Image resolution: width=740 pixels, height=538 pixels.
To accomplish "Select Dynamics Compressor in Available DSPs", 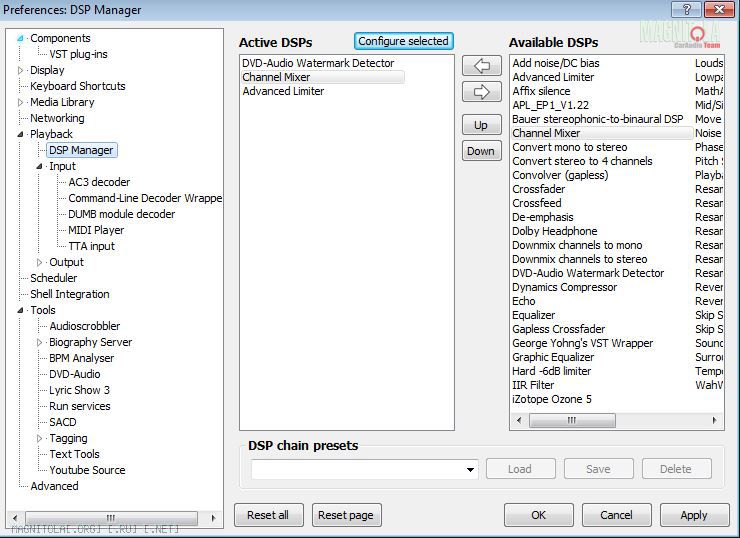I will (564, 287).
